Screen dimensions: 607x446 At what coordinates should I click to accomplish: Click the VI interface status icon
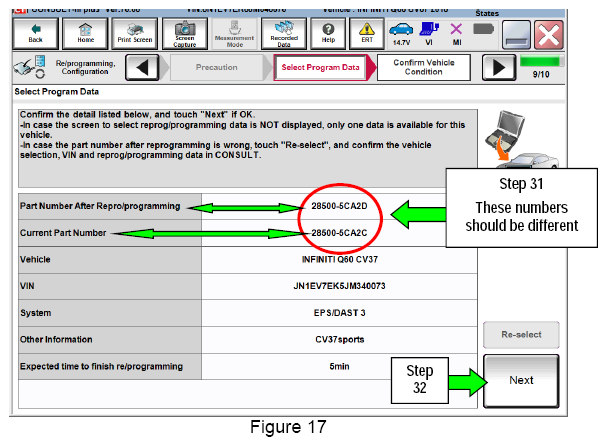point(429,34)
